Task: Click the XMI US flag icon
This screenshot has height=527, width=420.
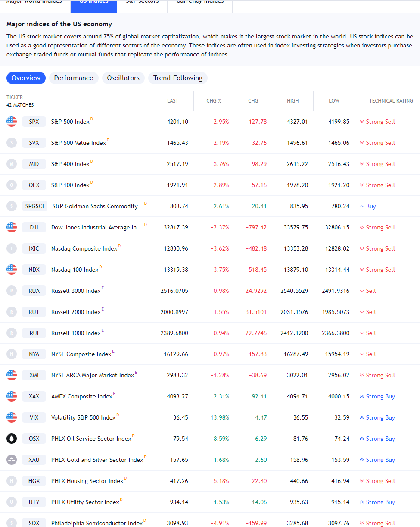Action: point(12,375)
